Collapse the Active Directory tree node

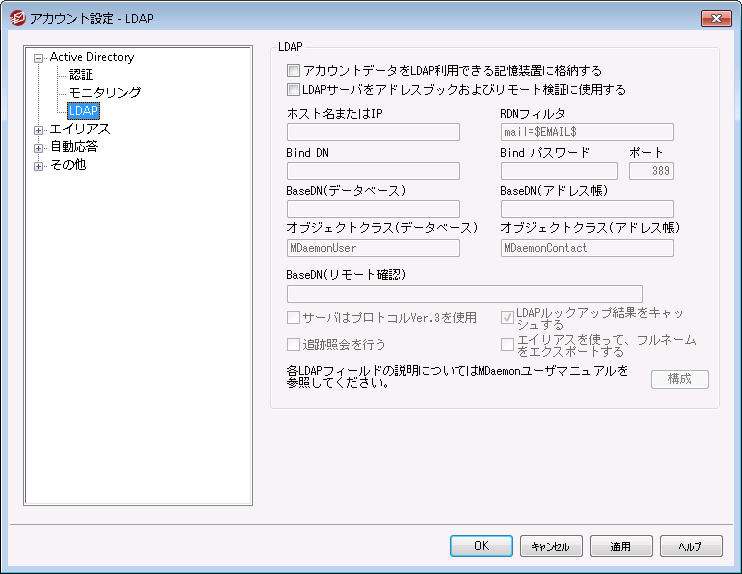[39, 58]
